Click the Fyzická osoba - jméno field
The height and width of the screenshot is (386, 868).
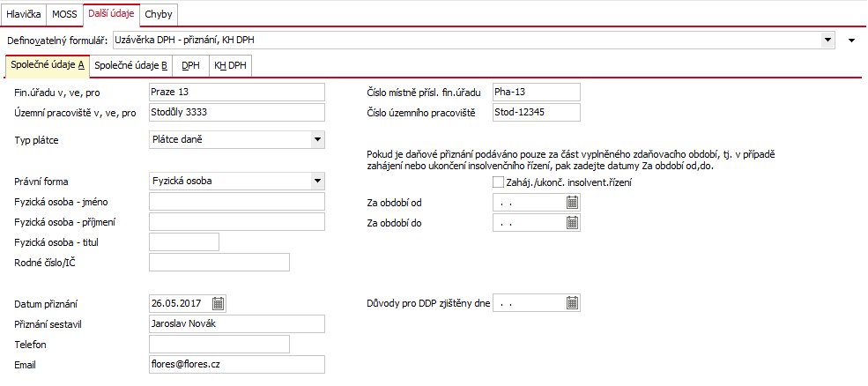tap(237, 202)
